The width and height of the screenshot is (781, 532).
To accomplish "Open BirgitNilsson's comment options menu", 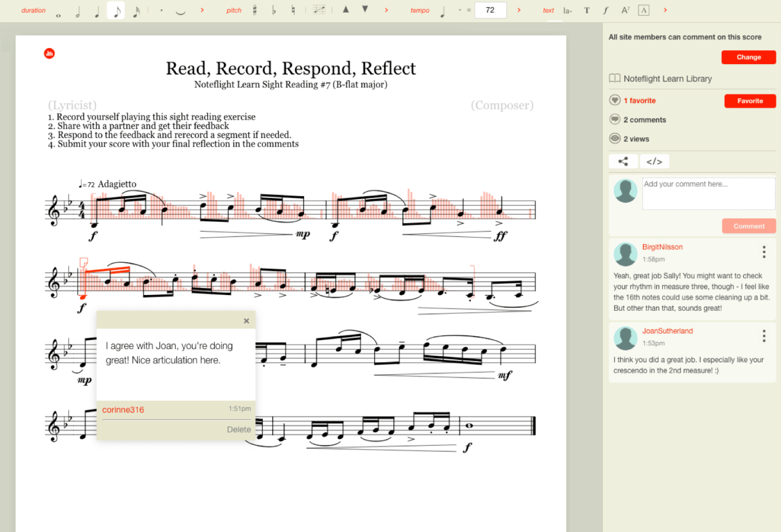I will [x=764, y=252].
